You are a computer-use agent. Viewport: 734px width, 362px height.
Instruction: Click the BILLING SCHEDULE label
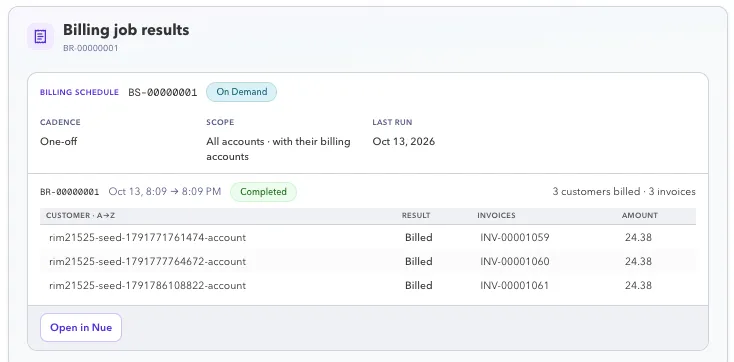click(80, 92)
